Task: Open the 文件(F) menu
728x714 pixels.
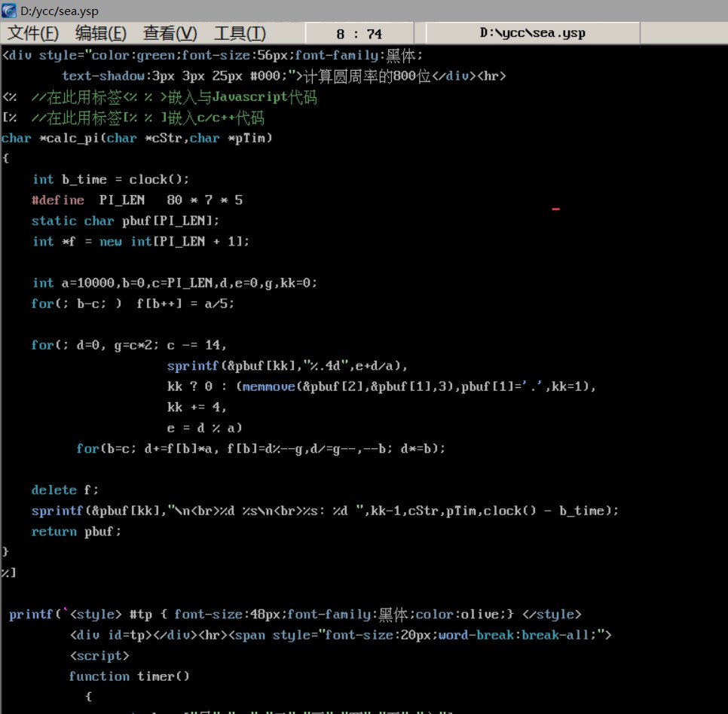Action: point(33,33)
